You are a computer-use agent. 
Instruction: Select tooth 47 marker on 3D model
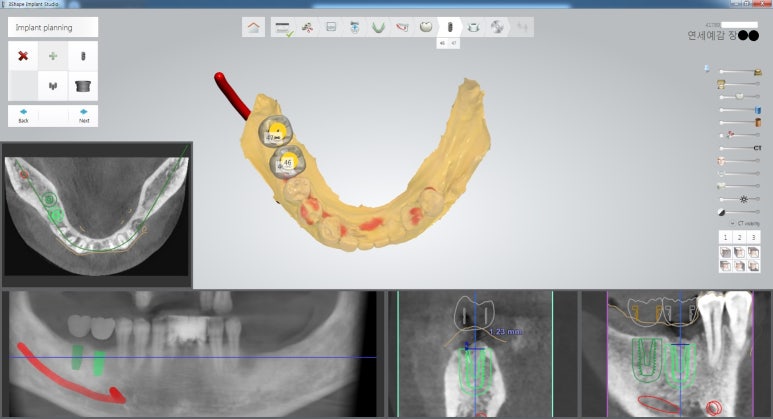click(274, 134)
